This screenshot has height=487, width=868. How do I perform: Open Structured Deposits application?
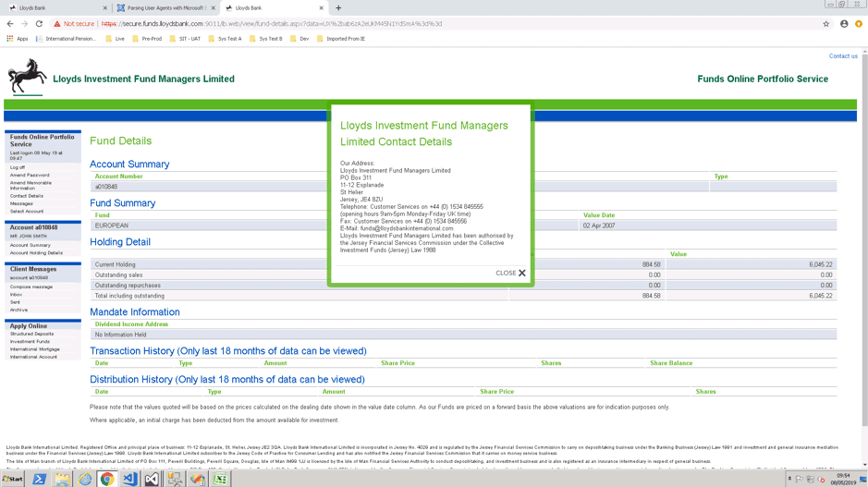point(31,334)
